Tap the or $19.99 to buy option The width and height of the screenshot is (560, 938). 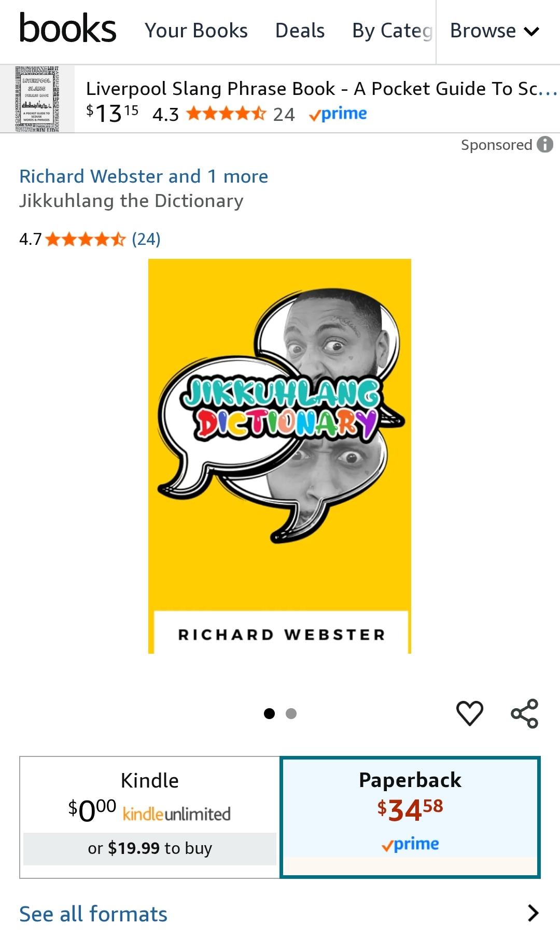(x=150, y=849)
